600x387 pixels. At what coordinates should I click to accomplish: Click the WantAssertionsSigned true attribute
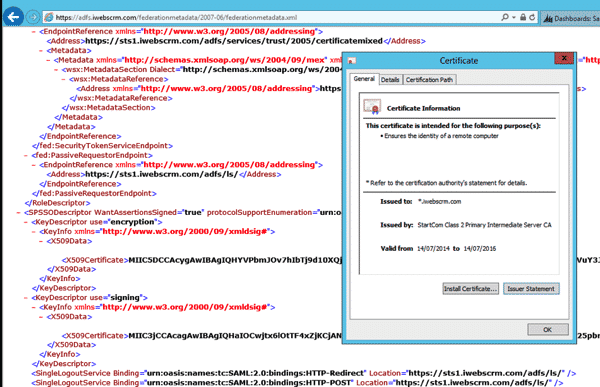point(149,212)
